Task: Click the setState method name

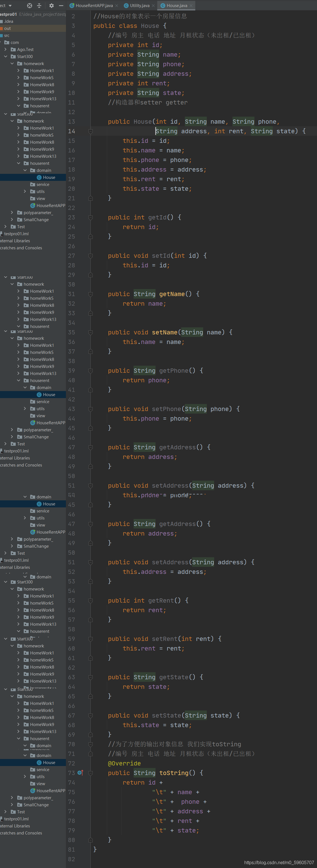Action: (167, 715)
